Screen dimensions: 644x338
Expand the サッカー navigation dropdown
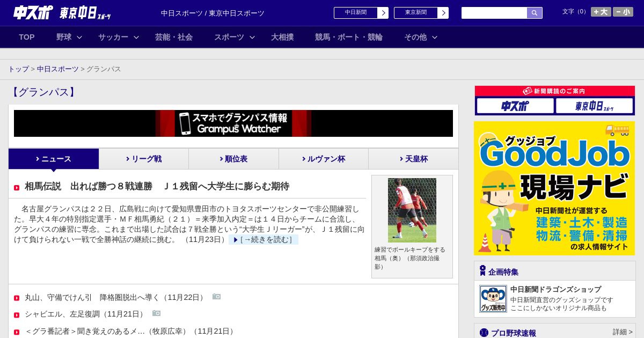click(119, 37)
